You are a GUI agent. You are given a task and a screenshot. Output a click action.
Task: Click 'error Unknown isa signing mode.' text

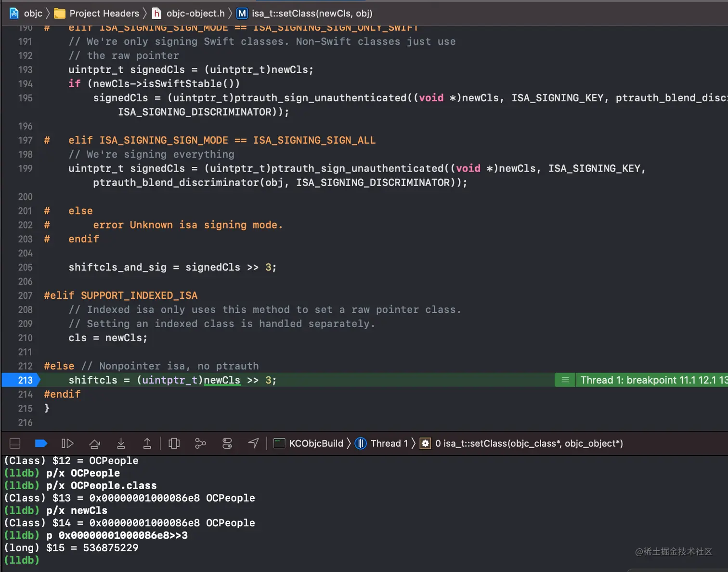(x=188, y=225)
